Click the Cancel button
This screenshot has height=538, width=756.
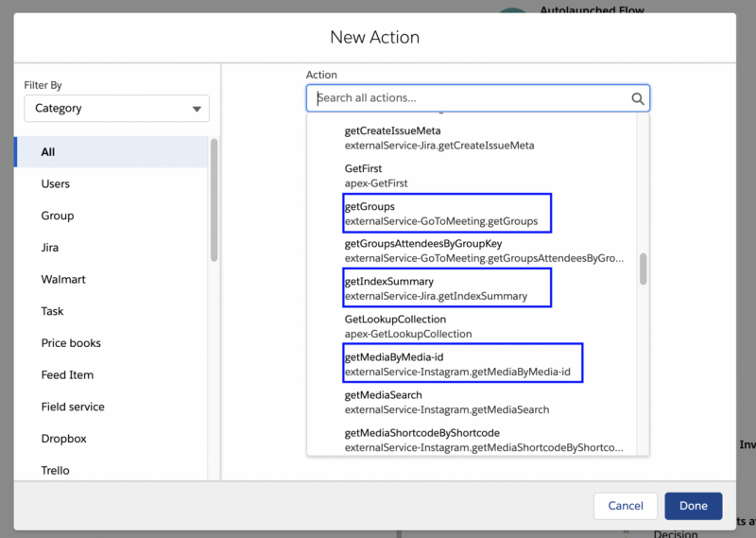(x=626, y=506)
